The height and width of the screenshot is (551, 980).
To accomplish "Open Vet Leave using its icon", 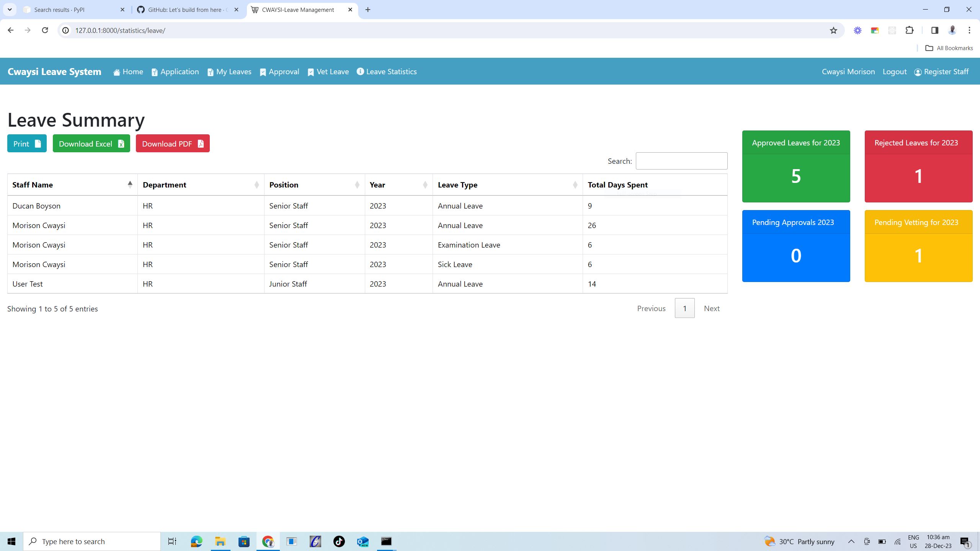I will (x=311, y=72).
